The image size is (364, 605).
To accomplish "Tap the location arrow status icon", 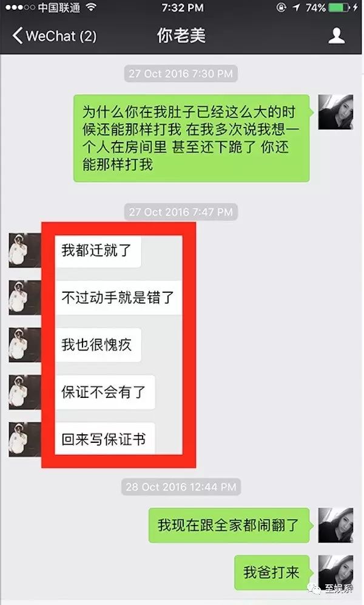I will [x=296, y=7].
